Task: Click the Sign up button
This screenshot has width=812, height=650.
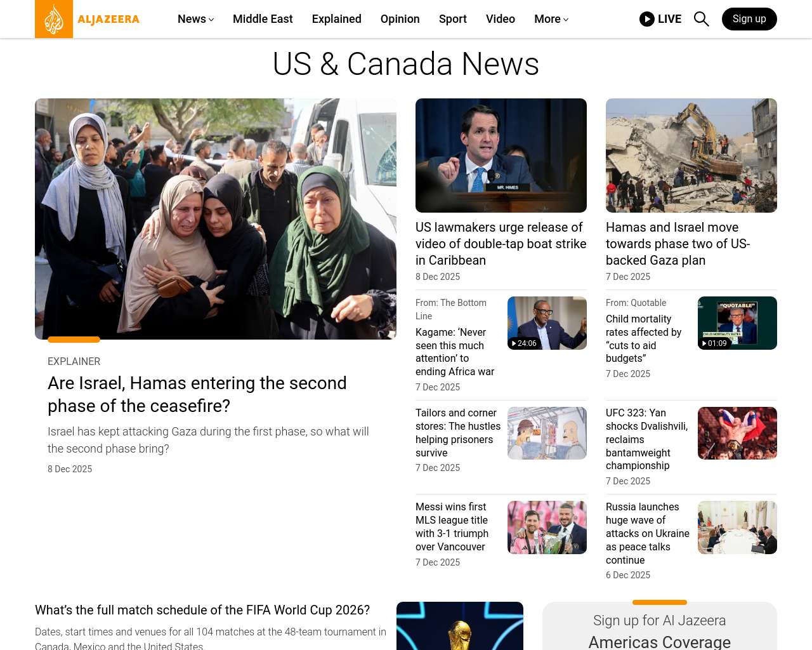Action: point(749,19)
